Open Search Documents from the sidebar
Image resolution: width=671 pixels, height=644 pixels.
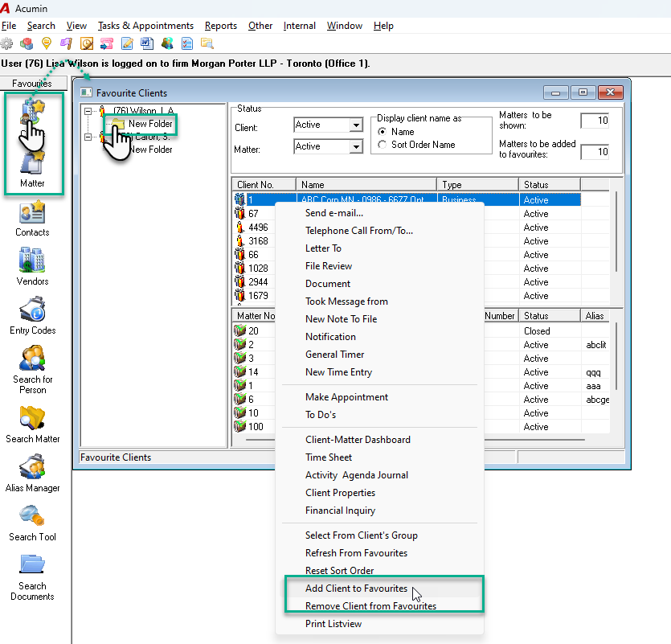(x=32, y=577)
